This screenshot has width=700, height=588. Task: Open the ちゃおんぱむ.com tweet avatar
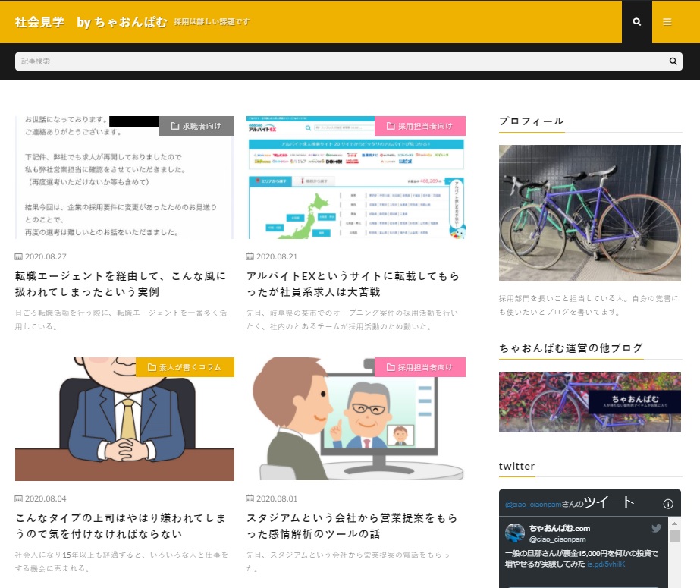(x=515, y=533)
